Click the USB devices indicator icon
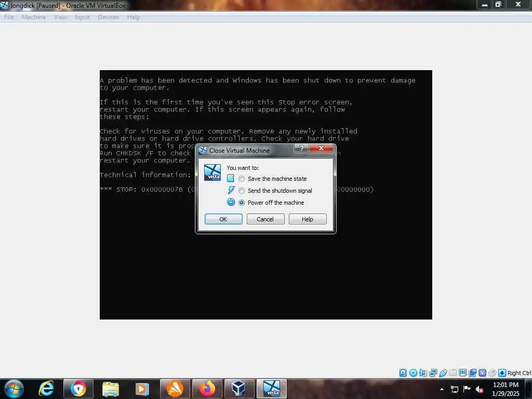 [443, 373]
